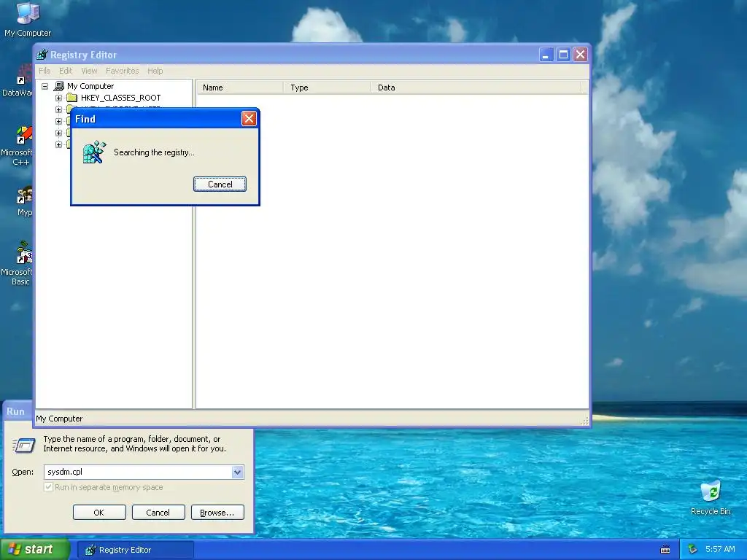
Task: Open the Help menu in Registry Editor
Action: [155, 71]
